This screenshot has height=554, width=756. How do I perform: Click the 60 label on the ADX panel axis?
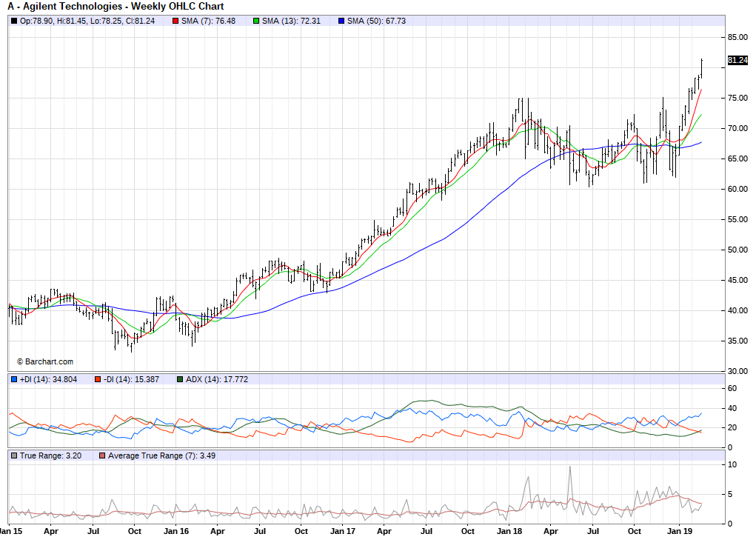coord(732,388)
